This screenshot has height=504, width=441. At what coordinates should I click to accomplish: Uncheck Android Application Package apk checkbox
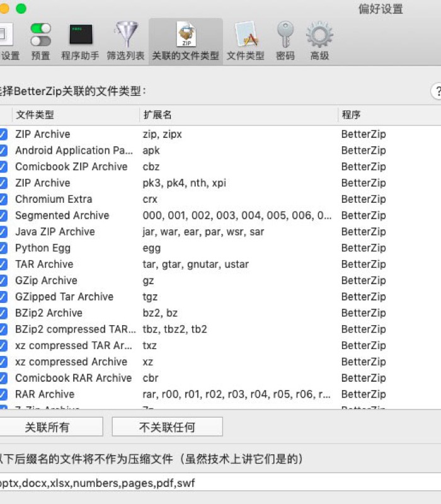coord(3,151)
